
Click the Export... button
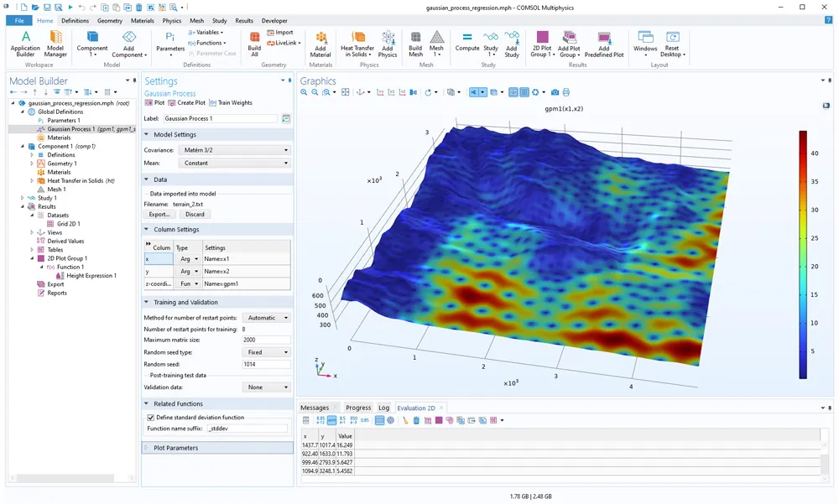coord(159,214)
